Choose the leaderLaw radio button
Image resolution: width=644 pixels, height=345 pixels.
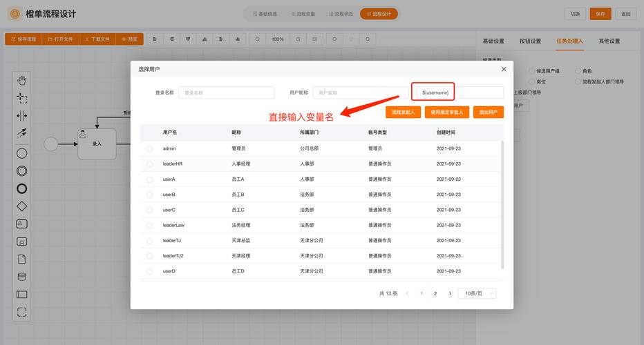[149, 226]
